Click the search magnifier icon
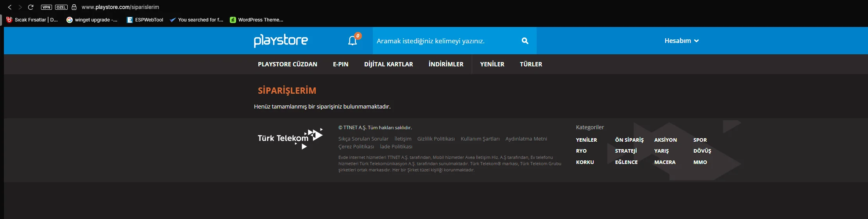Image resolution: width=868 pixels, height=219 pixels. pyautogui.click(x=525, y=41)
